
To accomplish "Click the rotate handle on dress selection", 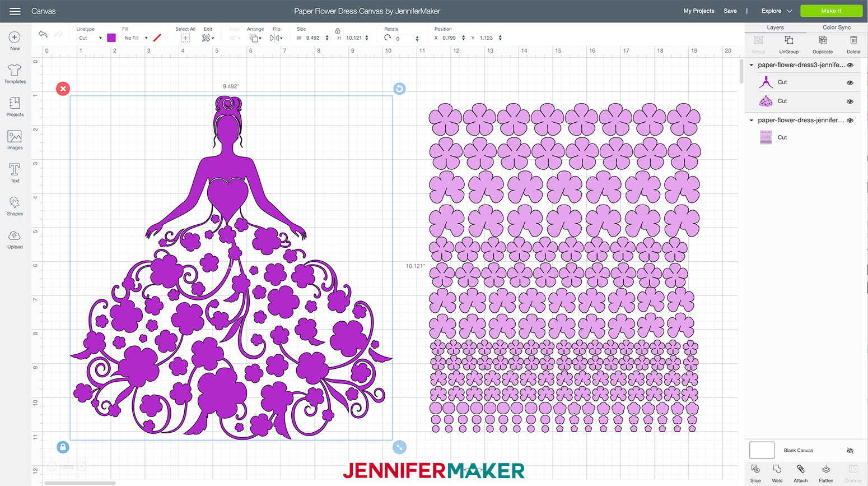I will pyautogui.click(x=399, y=89).
